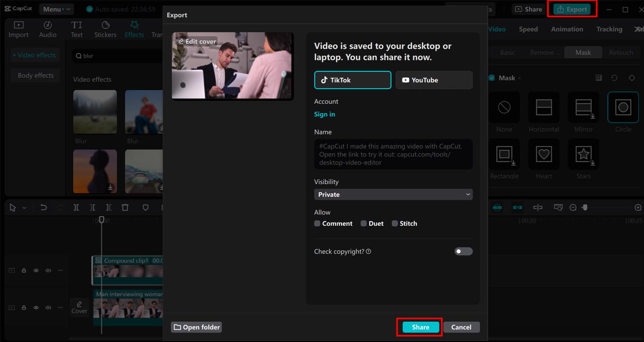Choose TikTok as share platform
This screenshot has height=342, width=644.
click(x=353, y=80)
